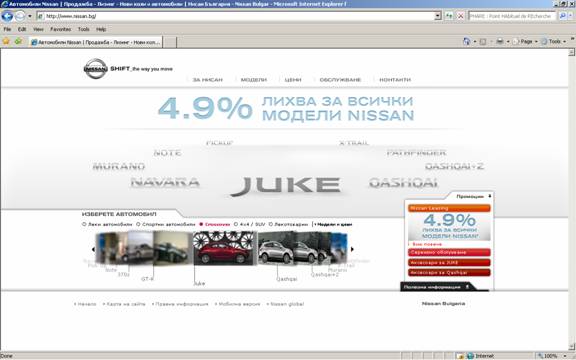Open the Print dropdown arrow
Image resolution: width=576 pixels, height=360 pixels.
pos(508,42)
